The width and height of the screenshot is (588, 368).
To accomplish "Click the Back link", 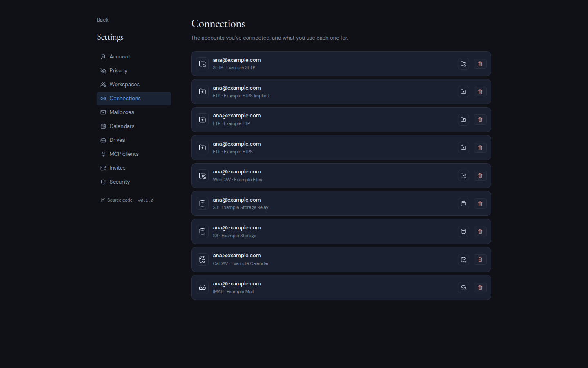I will pos(102,20).
